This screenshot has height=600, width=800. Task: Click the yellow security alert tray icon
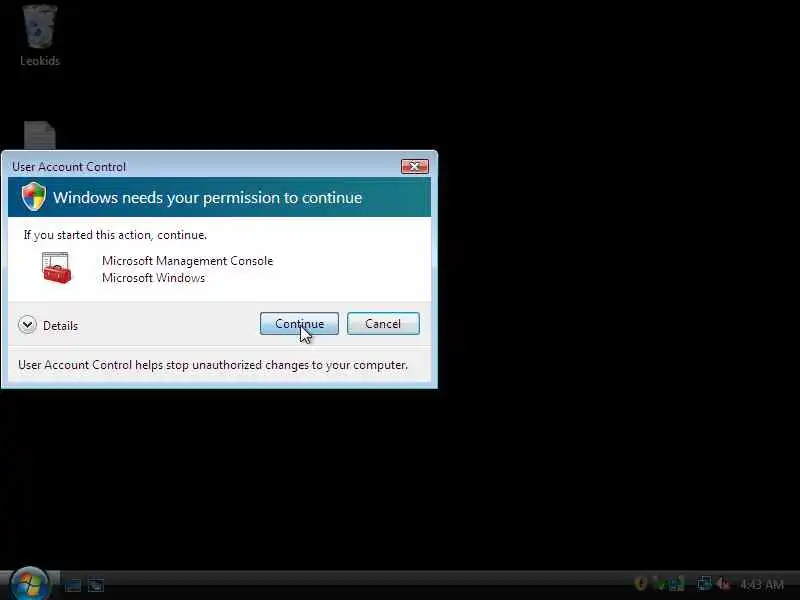tap(640, 583)
